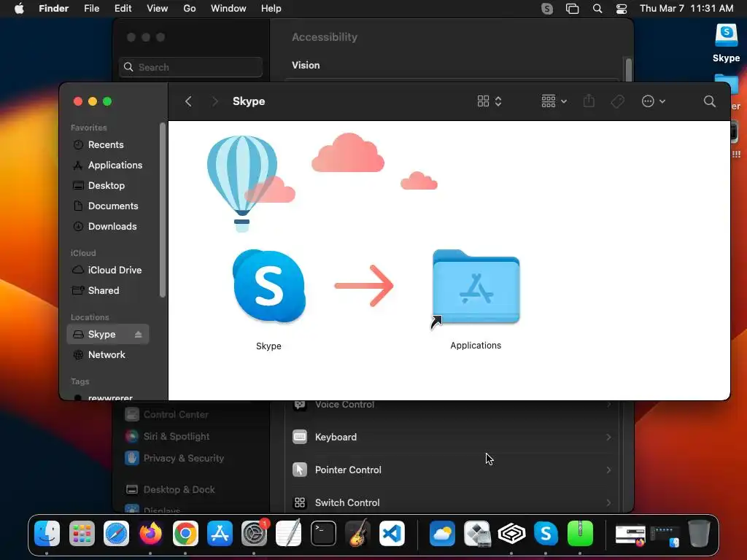747x560 pixels.
Task: Open TextEdit from the Dock
Action: click(289, 533)
